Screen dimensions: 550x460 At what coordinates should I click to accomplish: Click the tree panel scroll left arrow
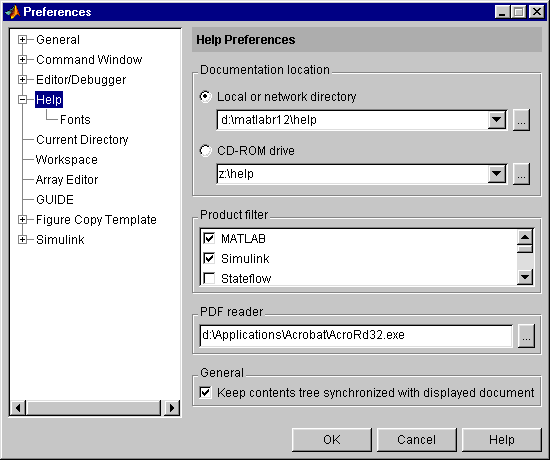pyautogui.click(x=18, y=408)
